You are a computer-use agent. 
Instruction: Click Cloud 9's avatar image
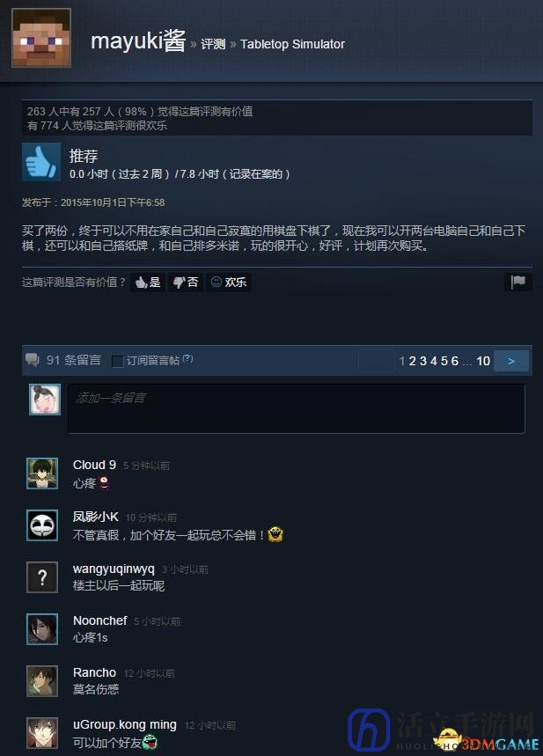[x=42, y=473]
